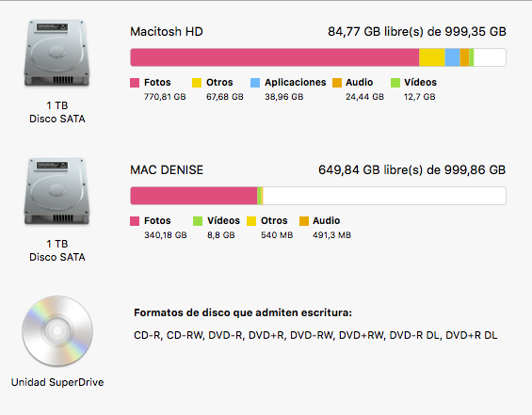This screenshot has width=532, height=415.
Task: Click the Macitosh HD volume name
Action: click(167, 32)
